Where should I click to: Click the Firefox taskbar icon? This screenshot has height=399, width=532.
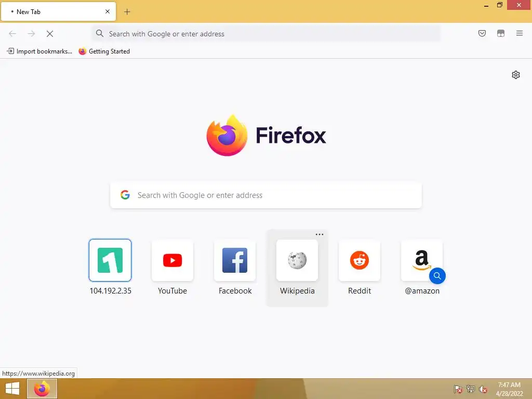click(42, 389)
